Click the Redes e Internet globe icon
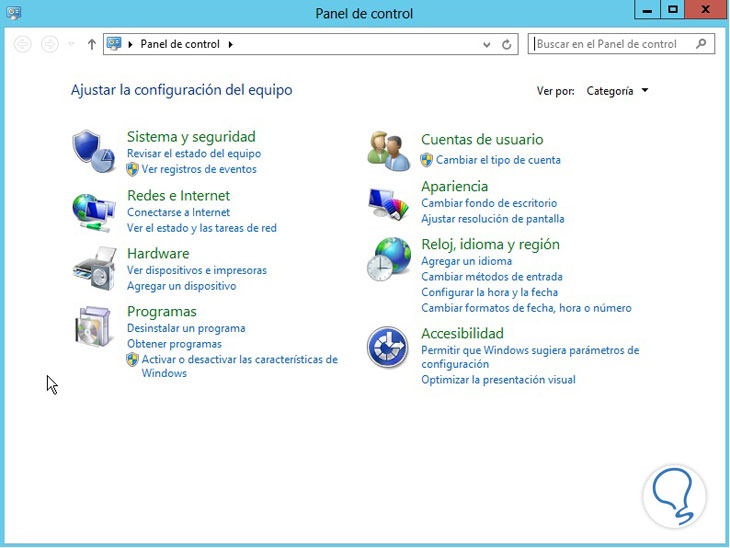 [94, 212]
